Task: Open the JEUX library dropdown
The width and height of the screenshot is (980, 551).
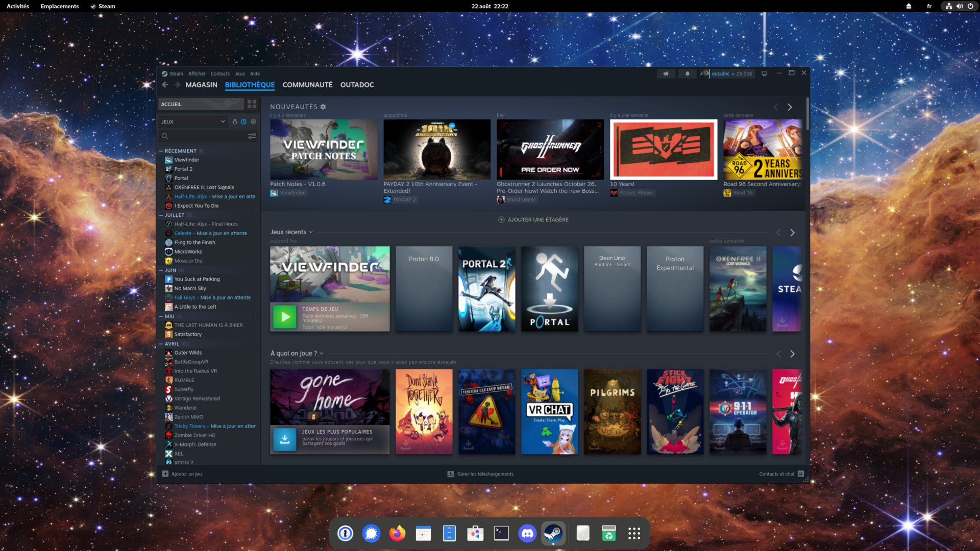Action: [193, 122]
